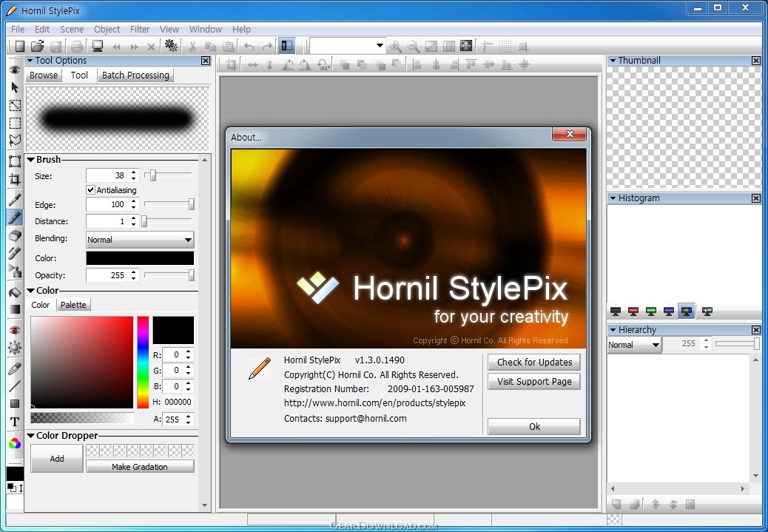Collapse the Thumbnail panel triangle
Screen dimensions: 768x532
click(613, 61)
